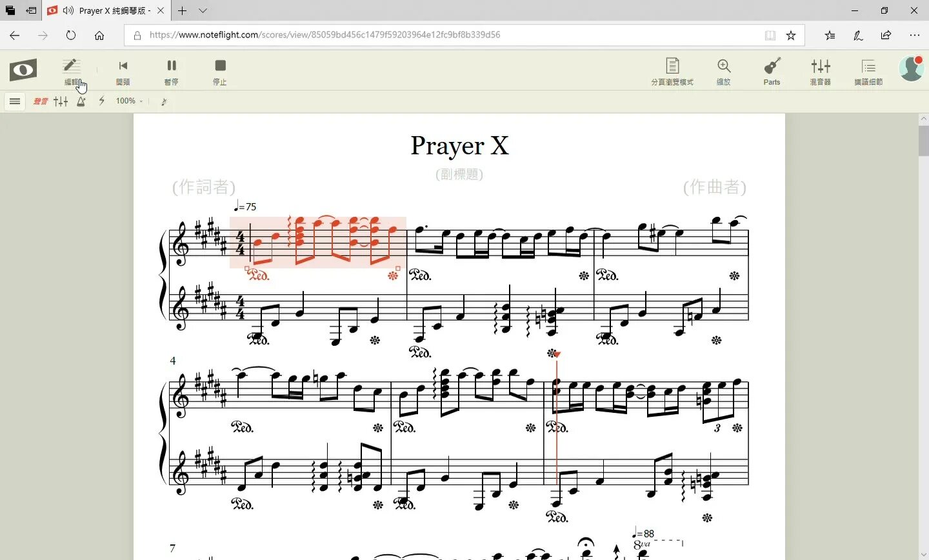Click the red pedal release asterisk
This screenshot has width=929, height=560.
coord(393,275)
